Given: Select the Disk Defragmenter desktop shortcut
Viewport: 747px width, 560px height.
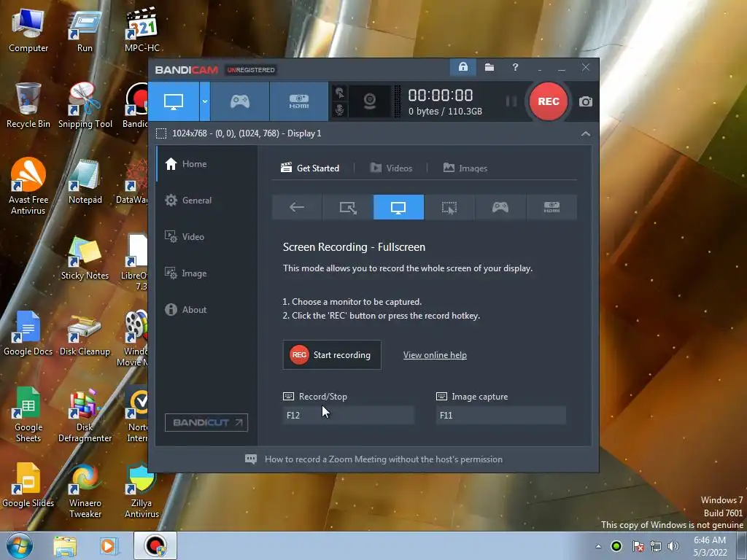Looking at the screenshot, I should tap(85, 414).
